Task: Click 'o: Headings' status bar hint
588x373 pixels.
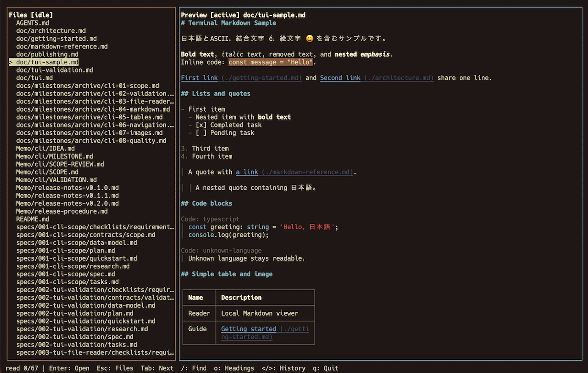Action: click(x=234, y=368)
